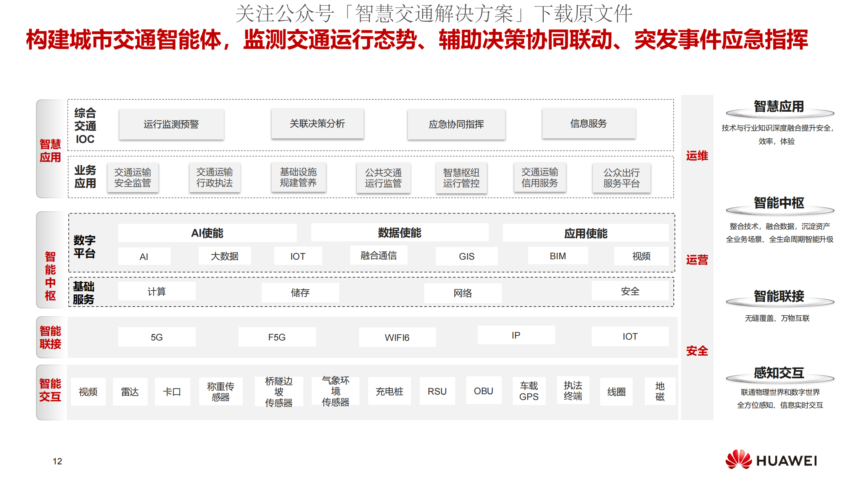The height and width of the screenshot is (488, 868).
Task: Select 安全 in 基础服务 row
Action: point(630,291)
